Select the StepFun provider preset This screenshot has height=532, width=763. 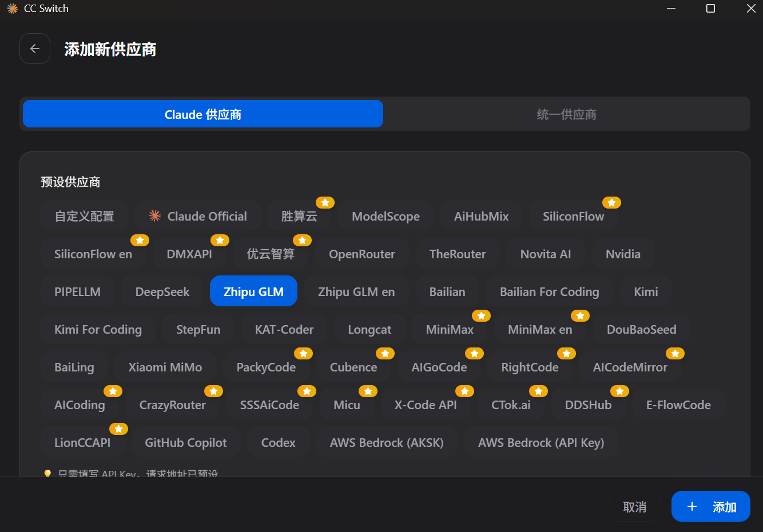(198, 329)
